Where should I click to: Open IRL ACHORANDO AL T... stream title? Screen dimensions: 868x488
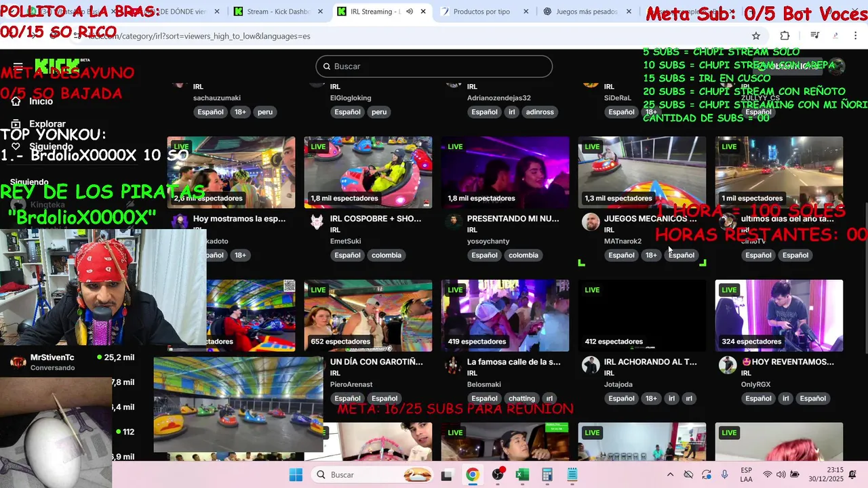(650, 362)
